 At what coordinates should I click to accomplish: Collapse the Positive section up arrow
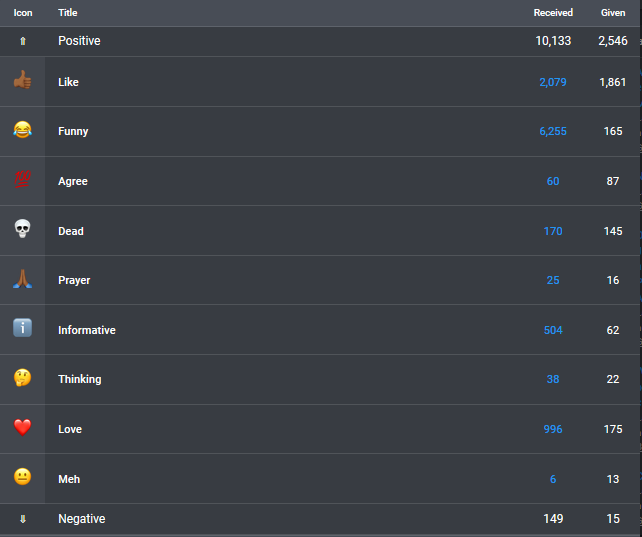[23, 41]
